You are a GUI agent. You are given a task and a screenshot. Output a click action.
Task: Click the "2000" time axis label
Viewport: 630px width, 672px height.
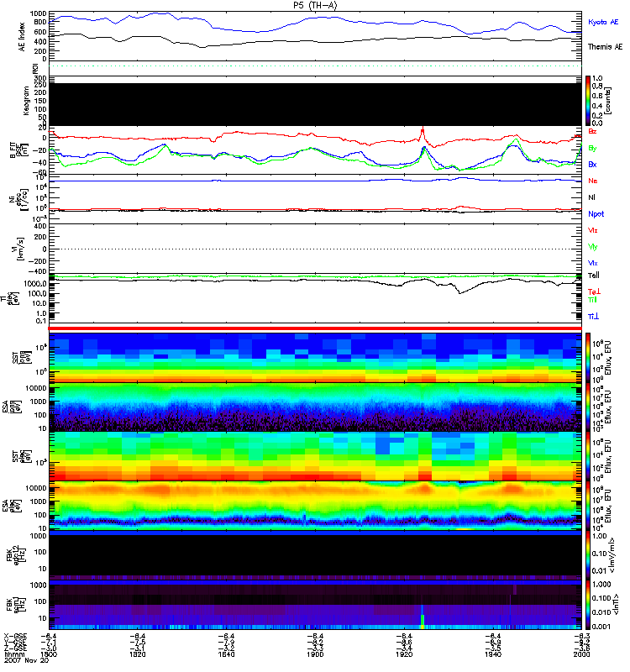(x=581, y=654)
